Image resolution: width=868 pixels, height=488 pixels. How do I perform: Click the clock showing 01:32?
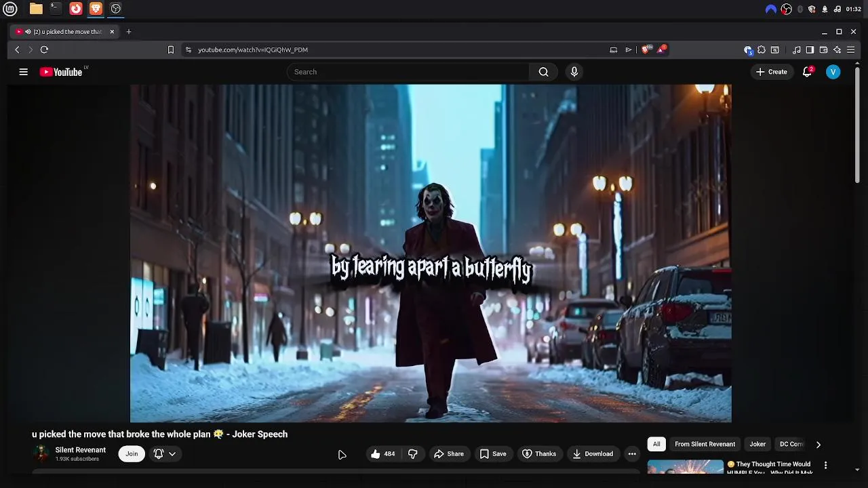point(854,9)
